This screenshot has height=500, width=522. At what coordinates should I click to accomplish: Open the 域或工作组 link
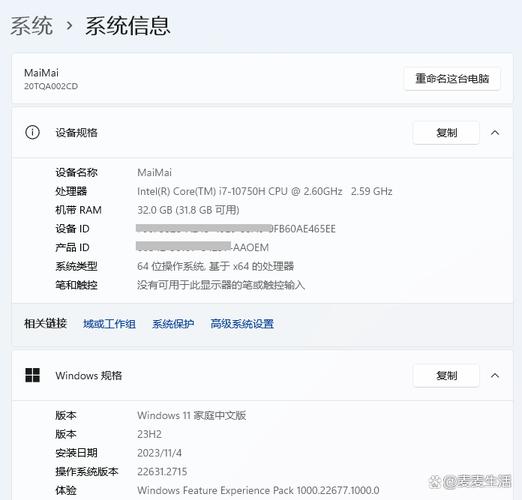(x=109, y=324)
